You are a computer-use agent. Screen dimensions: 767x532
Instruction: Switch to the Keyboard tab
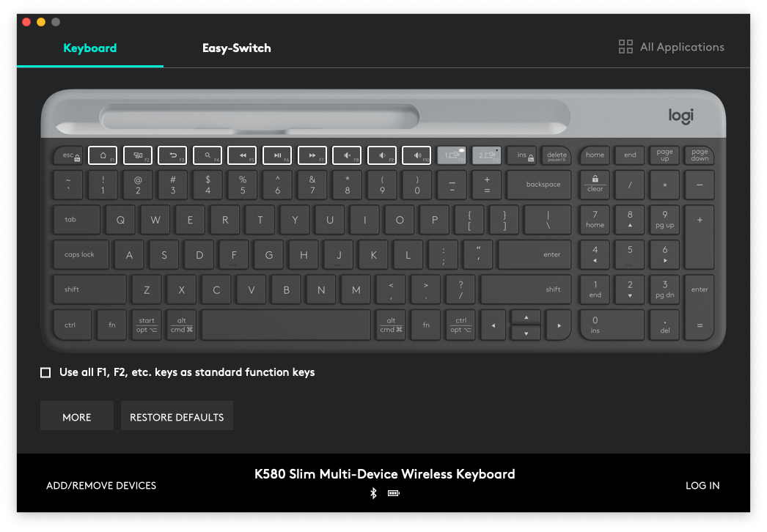[x=90, y=48]
